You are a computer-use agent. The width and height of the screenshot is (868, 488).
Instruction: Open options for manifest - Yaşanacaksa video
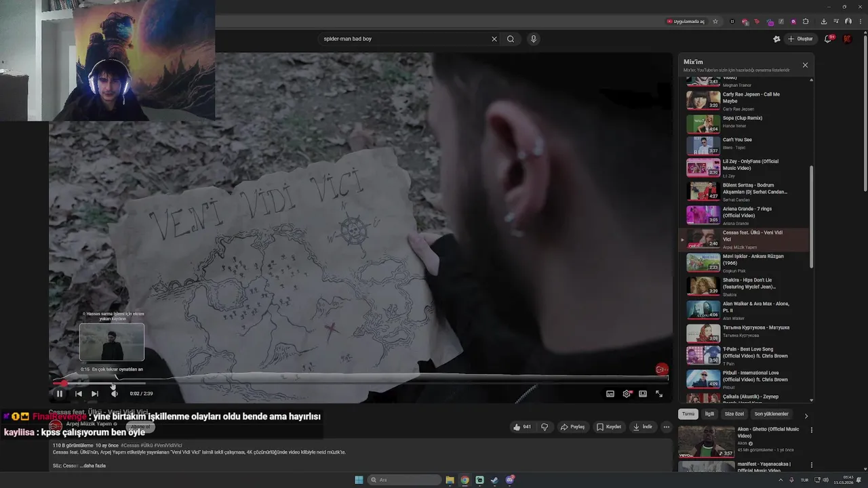tap(812, 465)
